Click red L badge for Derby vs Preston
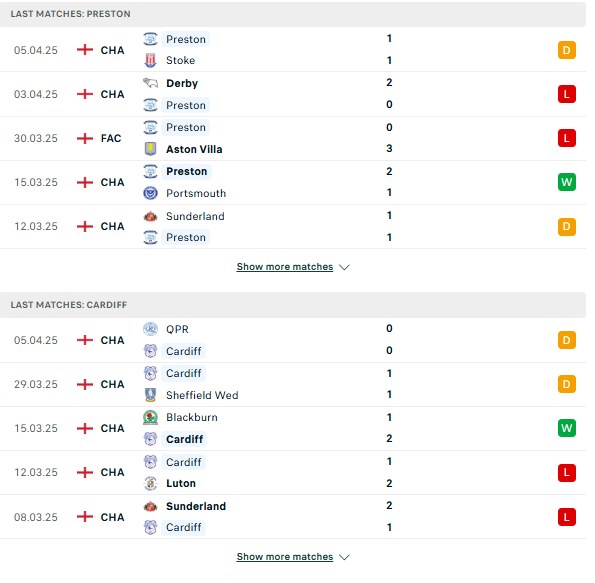 point(567,94)
